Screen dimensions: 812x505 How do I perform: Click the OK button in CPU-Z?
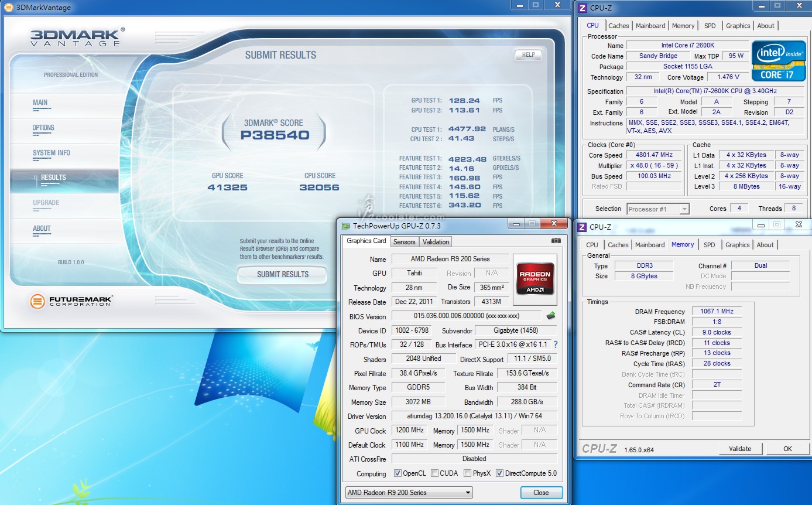tap(787, 449)
